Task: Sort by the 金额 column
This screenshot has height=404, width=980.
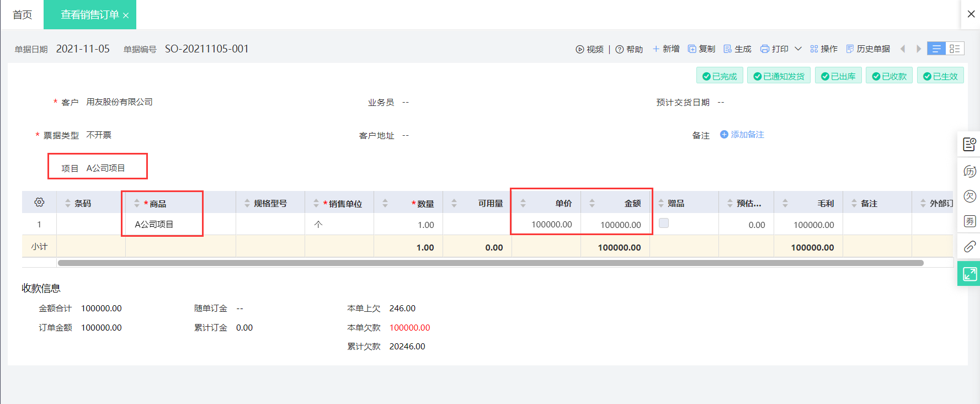Action: 592,203
